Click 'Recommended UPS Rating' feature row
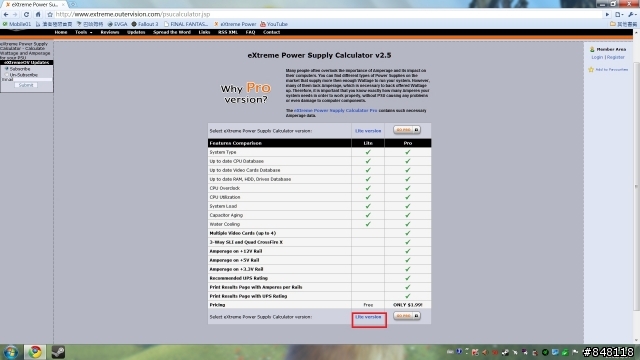Image resolution: width=640 pixels, height=360 pixels. 319,278
